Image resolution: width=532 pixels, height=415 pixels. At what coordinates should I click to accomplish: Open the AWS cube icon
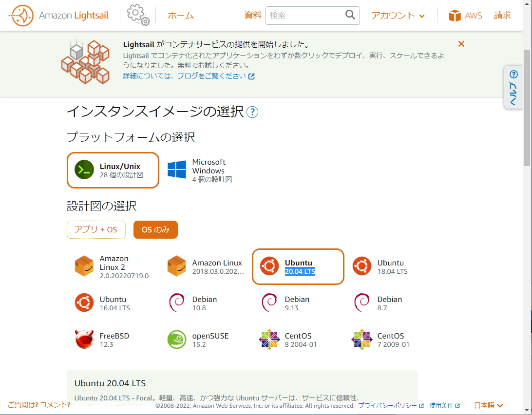455,16
